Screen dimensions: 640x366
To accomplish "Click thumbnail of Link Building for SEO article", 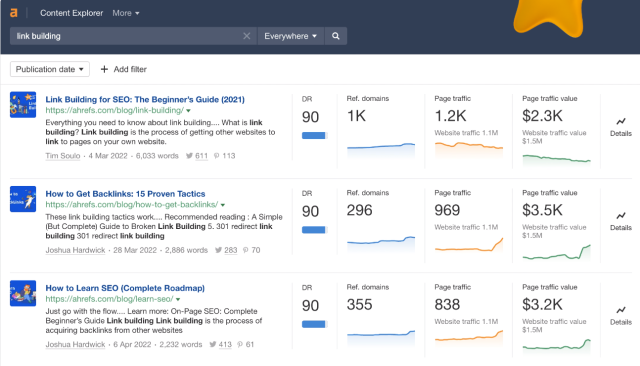I will (23, 104).
